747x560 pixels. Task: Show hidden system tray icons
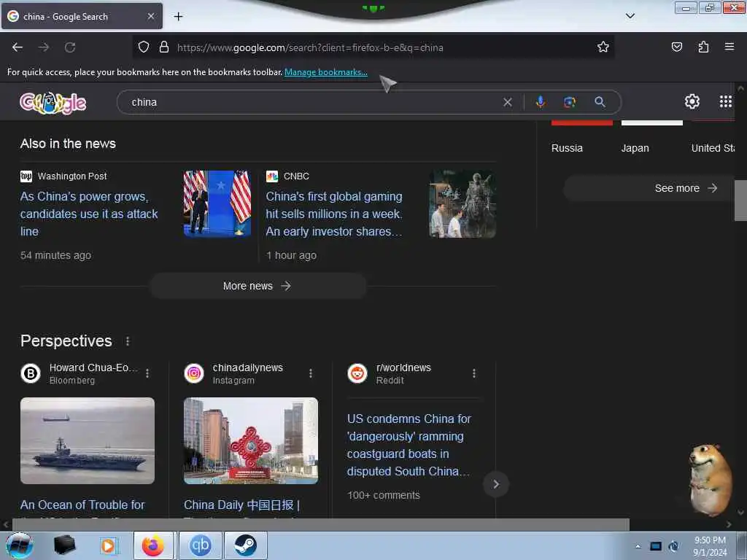pyautogui.click(x=638, y=546)
